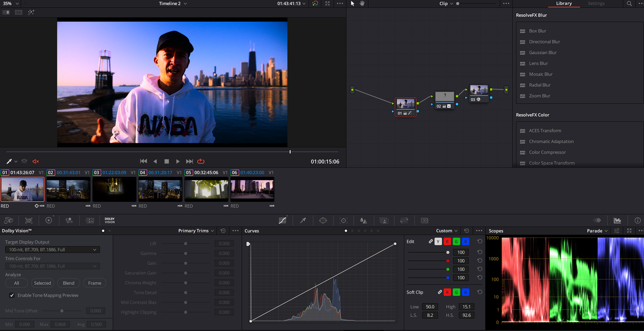The width and height of the screenshot is (644, 331).
Task: Open the Power Window palette
Action: [323, 220]
